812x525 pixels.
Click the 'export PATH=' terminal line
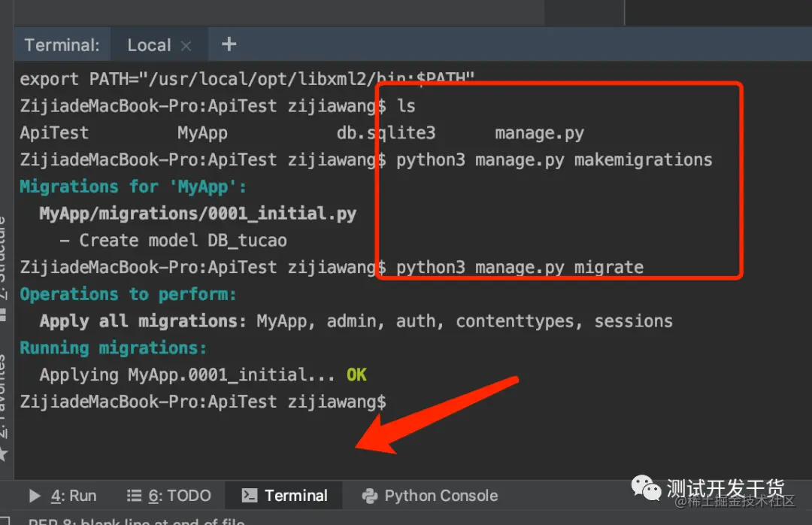[247, 79]
